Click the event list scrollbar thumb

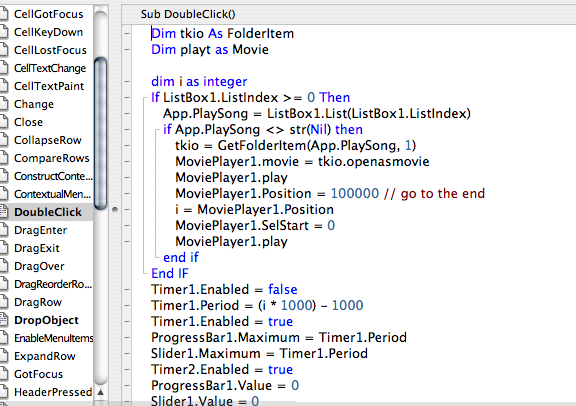101,134
